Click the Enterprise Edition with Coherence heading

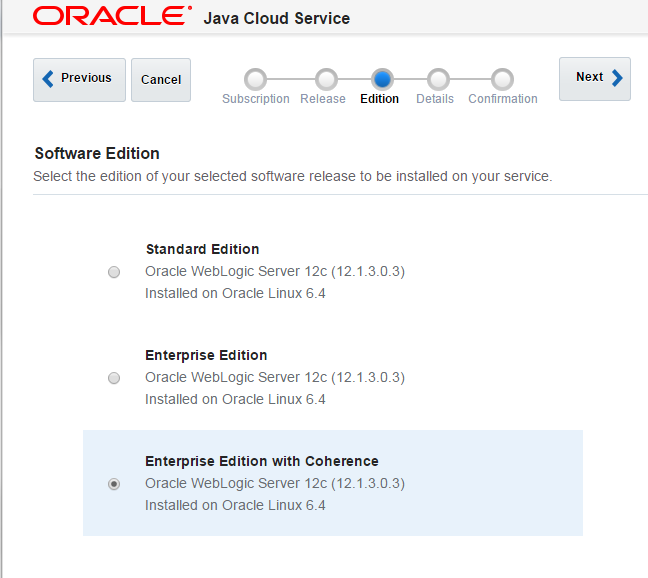[x=262, y=461]
